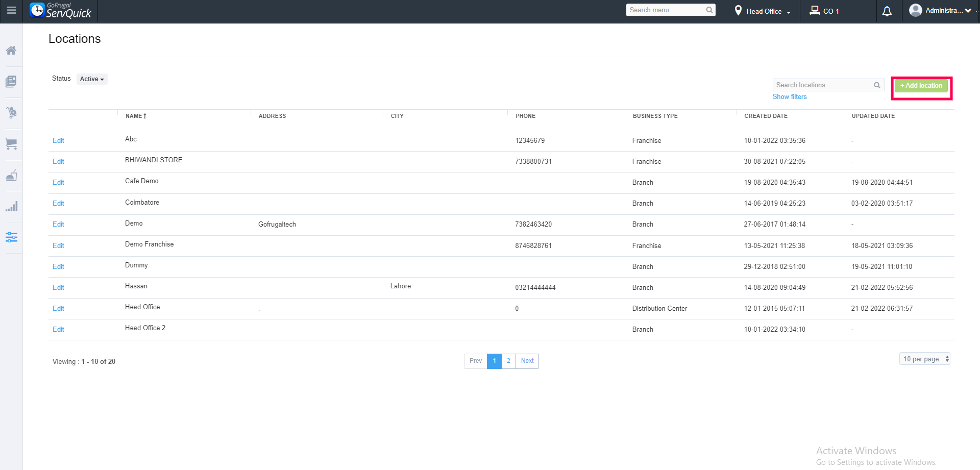The height and width of the screenshot is (470, 980).
Task: Click the BUSINESS TYPE column header
Action: (655, 116)
